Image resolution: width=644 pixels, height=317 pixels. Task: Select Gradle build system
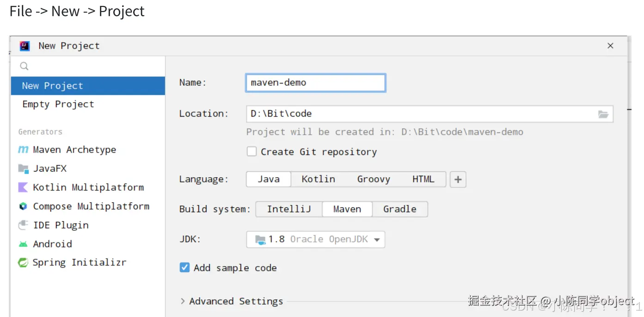tap(399, 209)
